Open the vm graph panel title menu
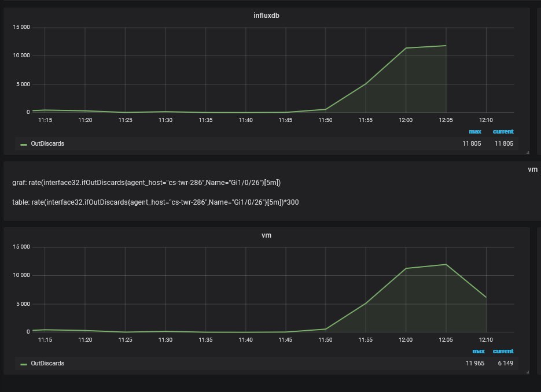This screenshot has height=392, width=541. click(x=266, y=235)
